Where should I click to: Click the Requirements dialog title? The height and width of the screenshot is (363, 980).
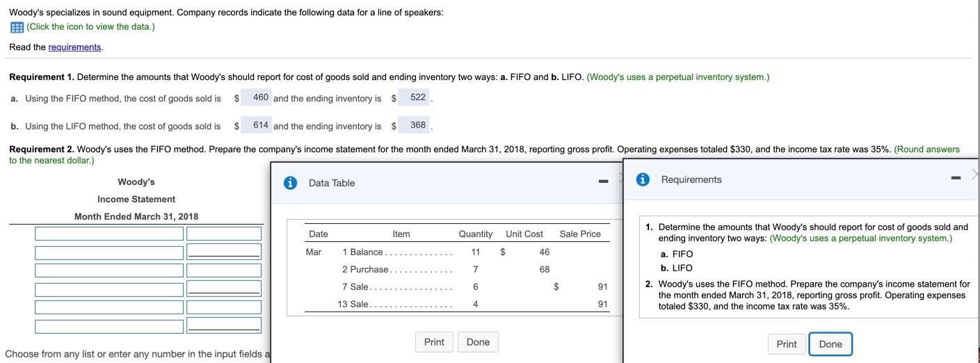pos(691,179)
